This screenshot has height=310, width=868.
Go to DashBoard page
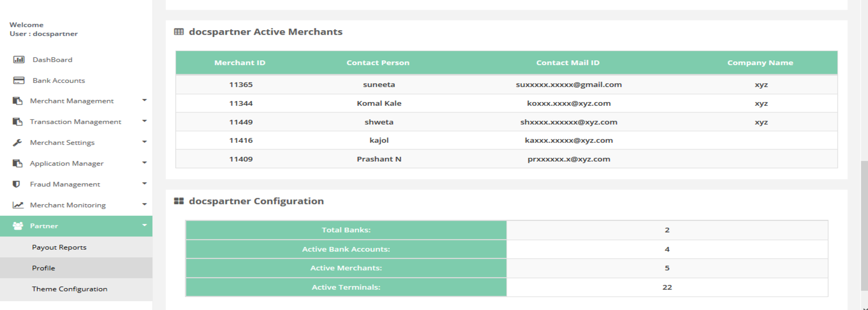[x=52, y=60]
